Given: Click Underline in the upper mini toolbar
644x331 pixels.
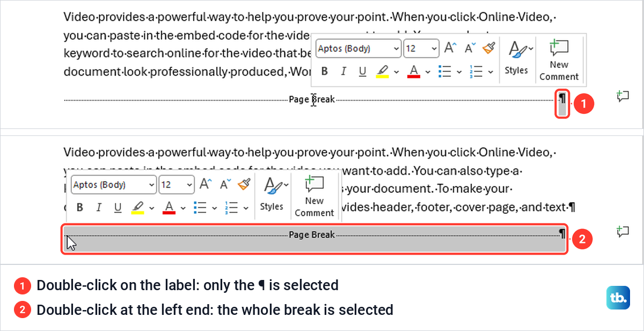Looking at the screenshot, I should (x=362, y=71).
